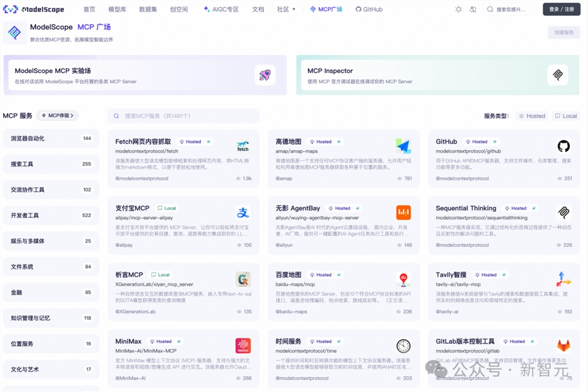
Task: Select 数据集 in the top menu
Action: coord(149,8)
